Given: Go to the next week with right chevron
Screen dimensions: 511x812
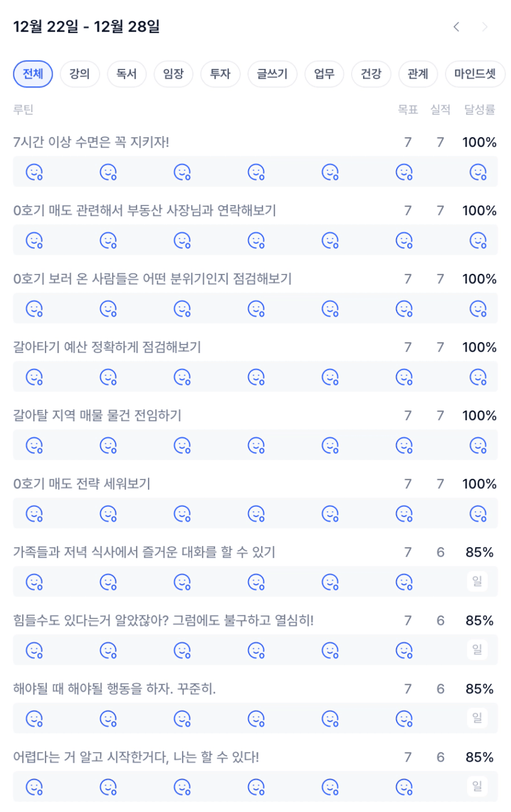Looking at the screenshot, I should [x=485, y=27].
